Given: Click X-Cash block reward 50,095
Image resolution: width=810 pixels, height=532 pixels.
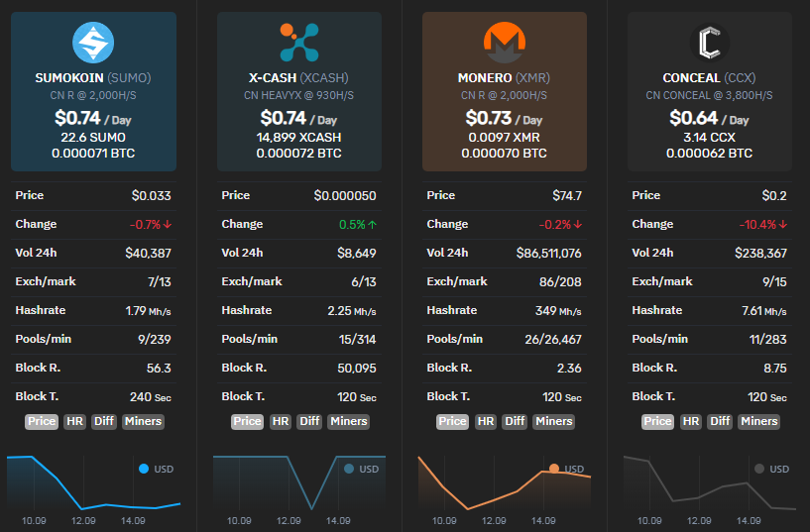Looking at the screenshot, I should [357, 368].
